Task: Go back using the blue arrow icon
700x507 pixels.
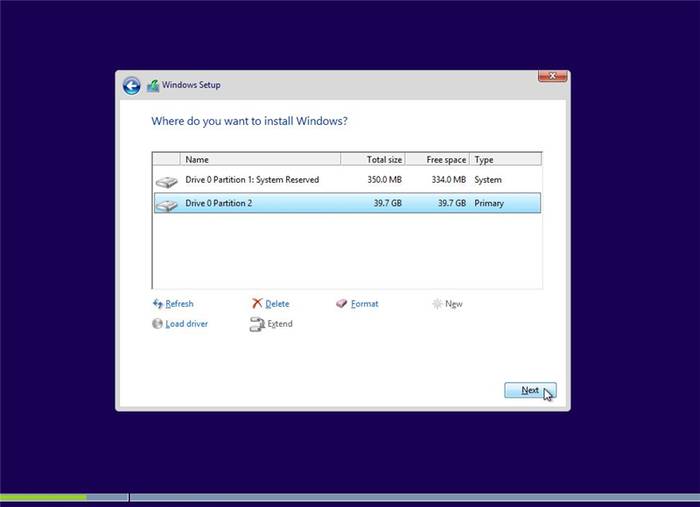Action: click(132, 86)
